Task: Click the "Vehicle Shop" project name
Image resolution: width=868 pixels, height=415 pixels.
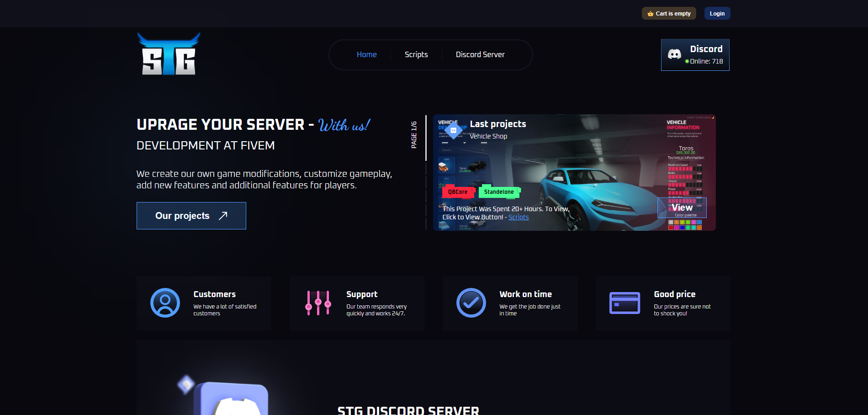Action: [488, 136]
